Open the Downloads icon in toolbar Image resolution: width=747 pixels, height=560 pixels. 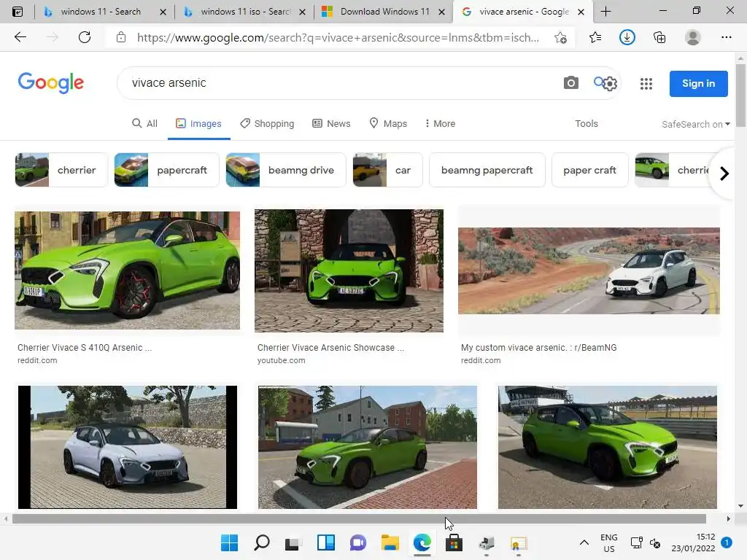pos(627,37)
